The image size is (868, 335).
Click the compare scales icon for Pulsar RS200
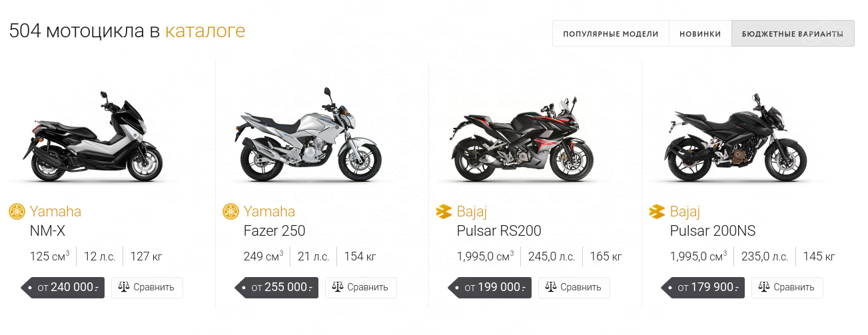(x=551, y=287)
